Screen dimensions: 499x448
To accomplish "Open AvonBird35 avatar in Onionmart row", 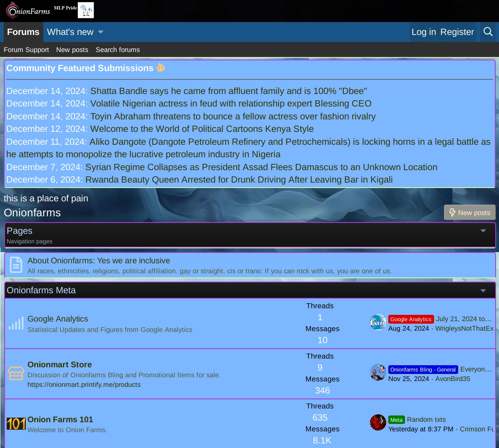I will tap(378, 373).
